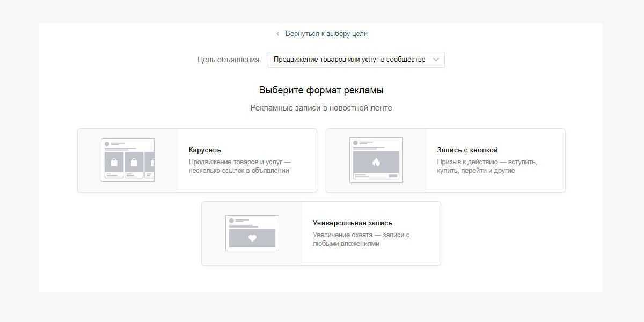
Task: Click the second shopping bag icon in Карусель preview
Action: pos(134,162)
